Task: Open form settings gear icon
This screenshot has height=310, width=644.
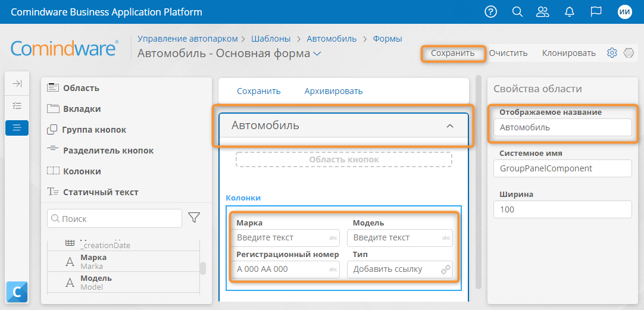Action: pyautogui.click(x=612, y=53)
